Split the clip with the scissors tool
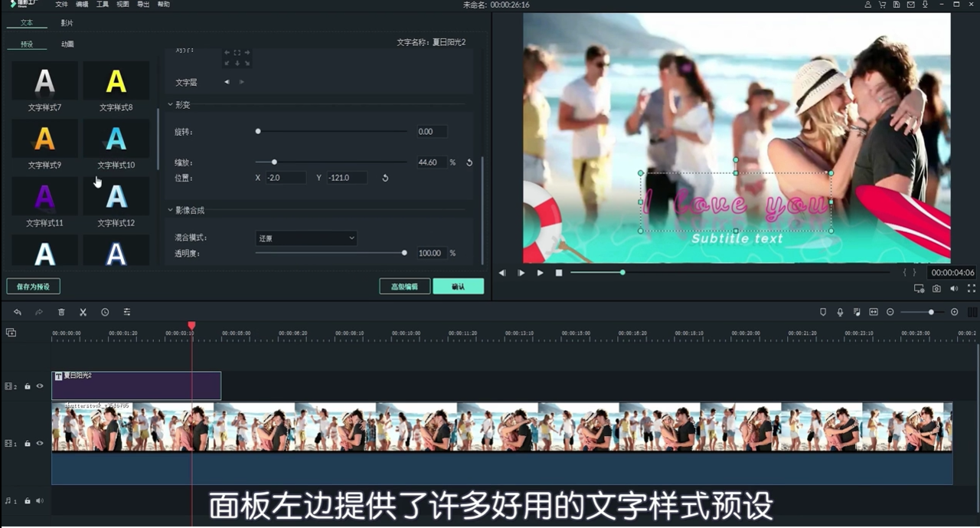 pos(83,312)
